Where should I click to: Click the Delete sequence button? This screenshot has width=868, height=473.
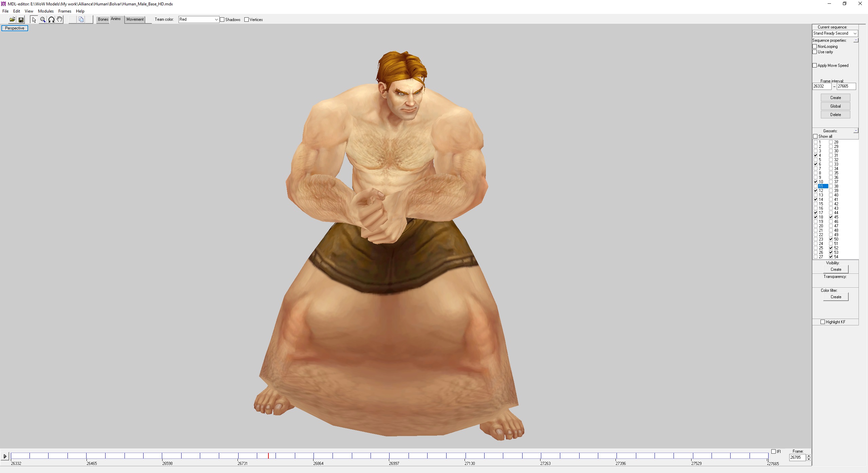click(835, 115)
